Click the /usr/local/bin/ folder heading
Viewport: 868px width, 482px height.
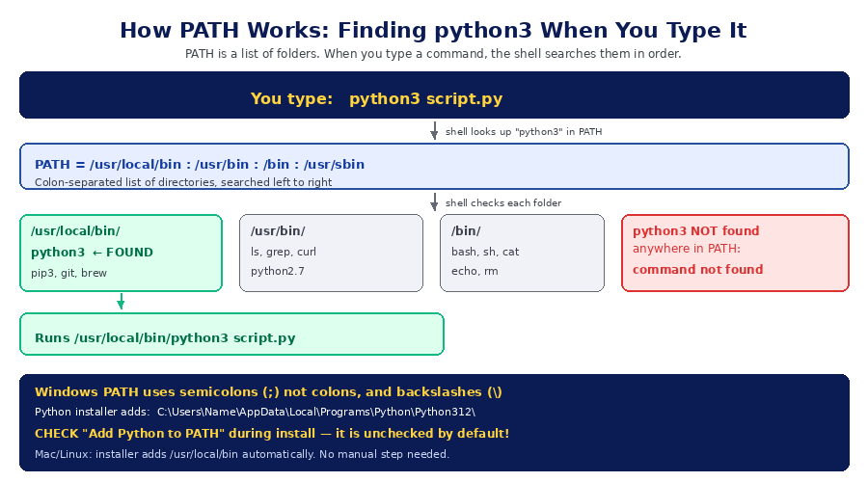tap(75, 230)
